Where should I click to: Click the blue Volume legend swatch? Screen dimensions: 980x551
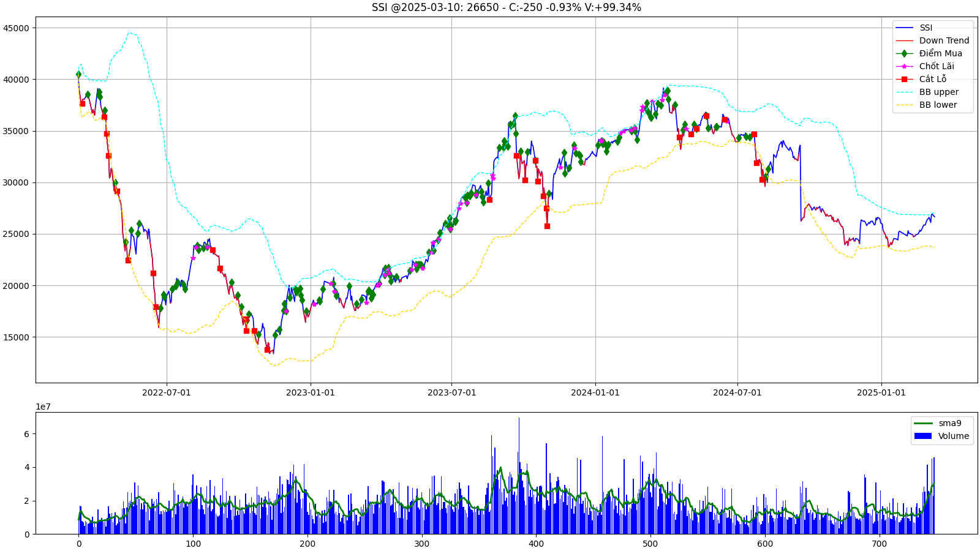point(923,436)
